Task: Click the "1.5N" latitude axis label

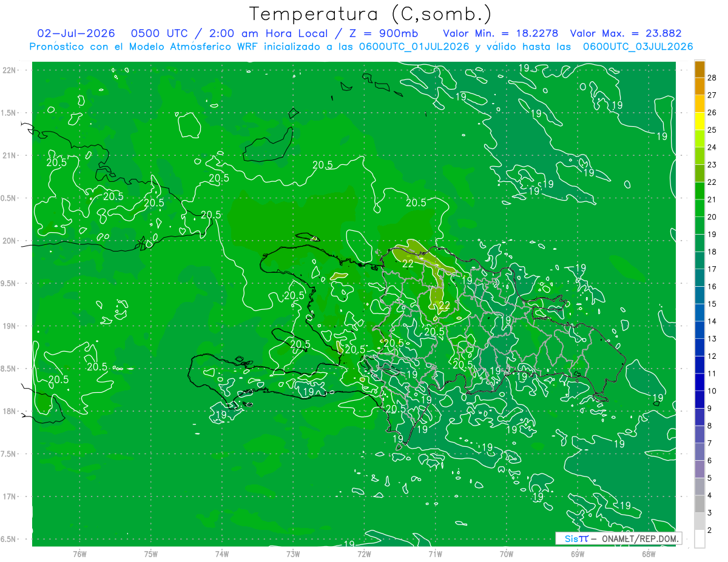Action: tap(9, 113)
